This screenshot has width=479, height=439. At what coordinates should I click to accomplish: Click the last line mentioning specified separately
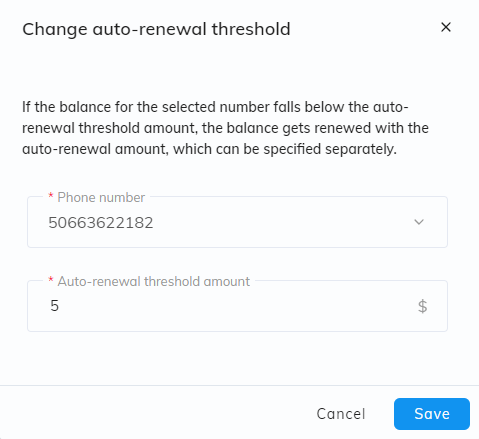tap(209, 149)
